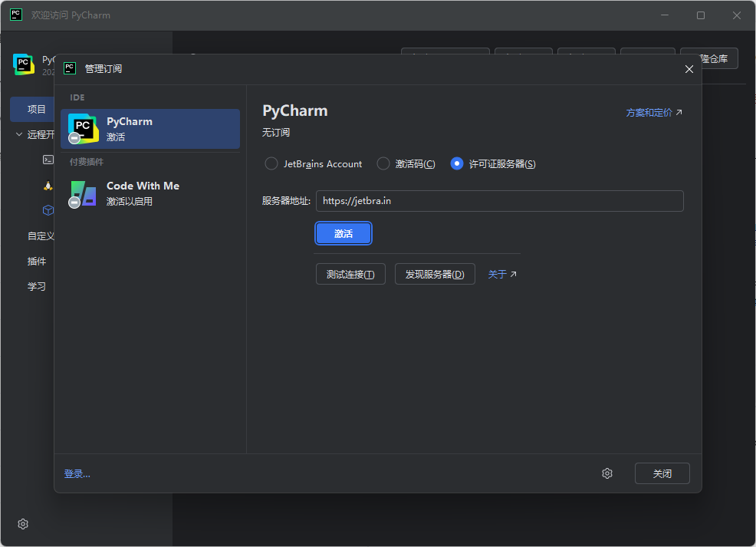Click the 测试连接 button
Viewport: 756px width, 547px height.
(350, 275)
